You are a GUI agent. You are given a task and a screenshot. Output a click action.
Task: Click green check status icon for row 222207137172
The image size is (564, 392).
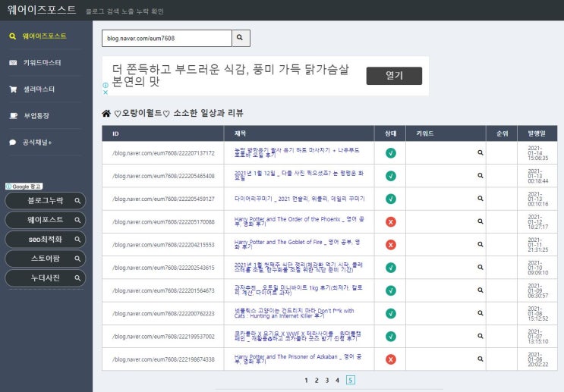pos(391,153)
